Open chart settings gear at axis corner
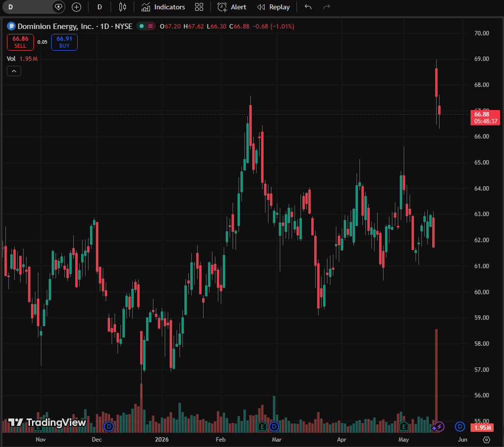Viewport: 504px width, 447px height. pos(487,440)
